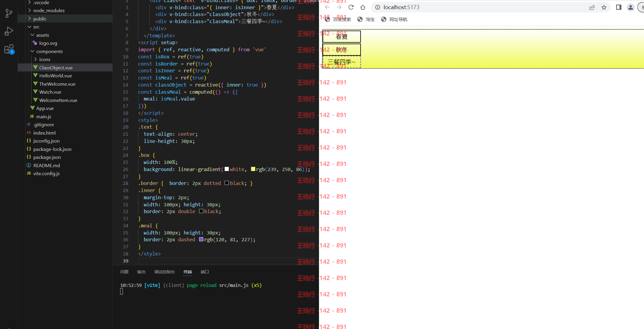The width and height of the screenshot is (644, 329).
Task: Click 'classMeal' on line 15
Action: (168, 92)
